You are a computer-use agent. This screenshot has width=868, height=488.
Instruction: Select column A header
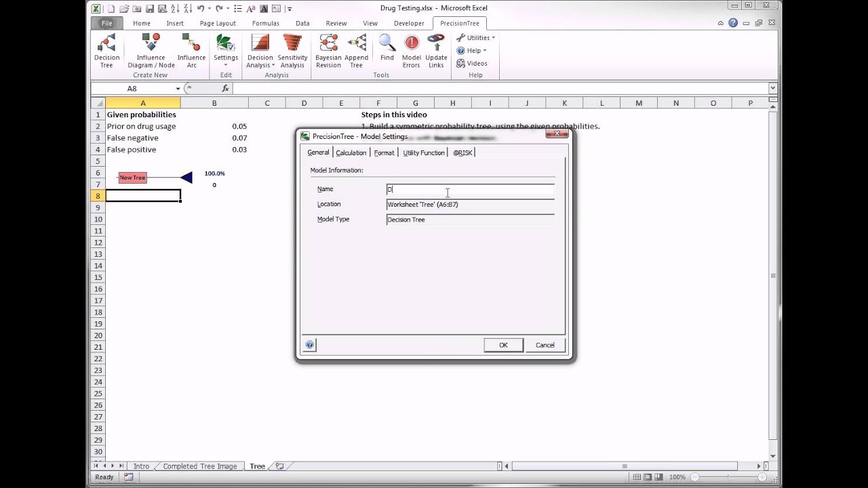click(143, 103)
